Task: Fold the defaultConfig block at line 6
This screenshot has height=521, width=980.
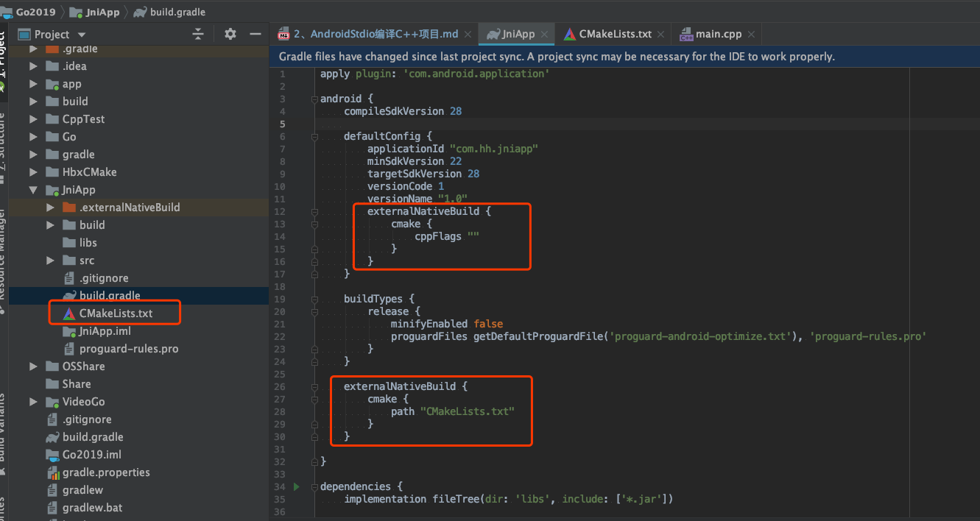Action: (314, 136)
